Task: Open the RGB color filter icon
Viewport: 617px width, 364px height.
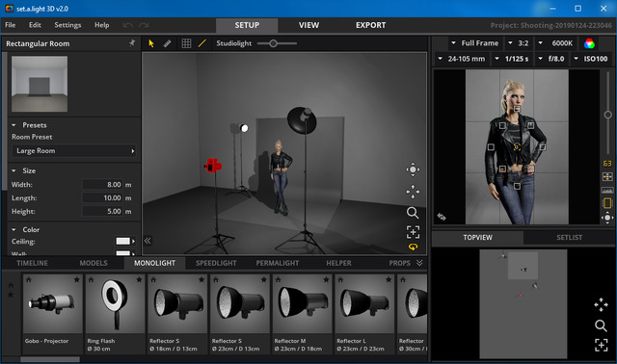Action: coord(589,43)
